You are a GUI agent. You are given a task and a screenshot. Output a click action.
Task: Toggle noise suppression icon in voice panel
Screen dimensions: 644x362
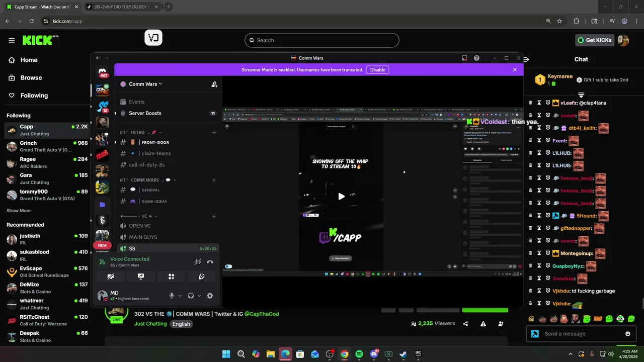(x=198, y=262)
